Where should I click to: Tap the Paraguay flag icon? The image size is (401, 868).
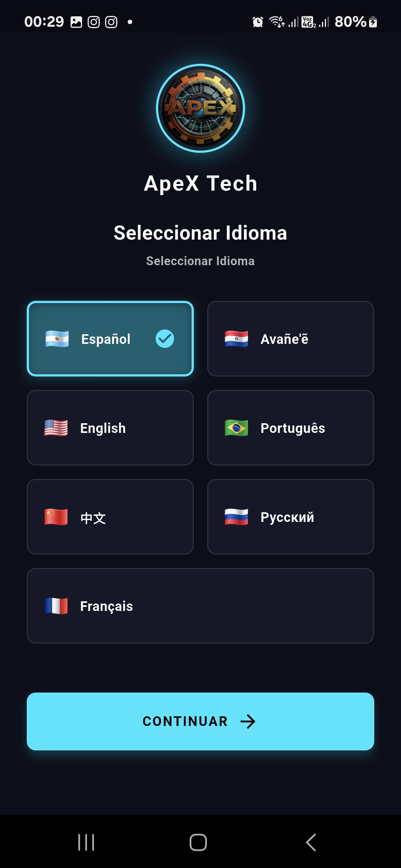[237, 339]
